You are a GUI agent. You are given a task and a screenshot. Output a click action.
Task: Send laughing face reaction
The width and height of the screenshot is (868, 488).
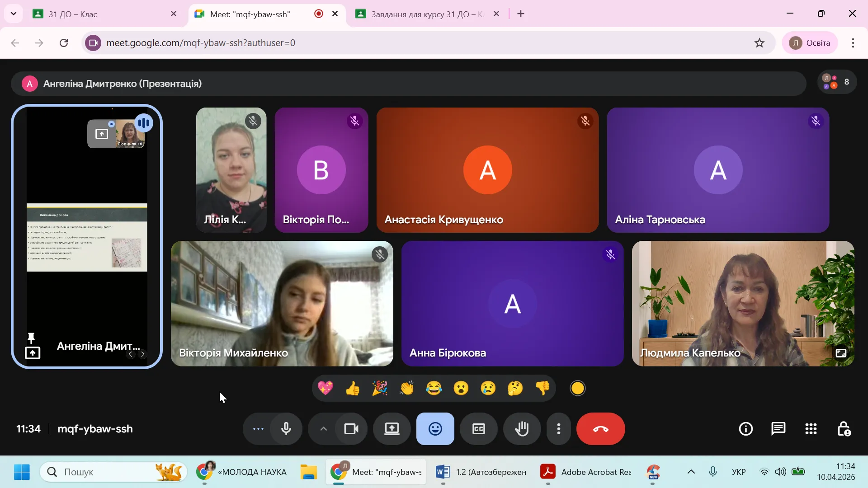coord(434,388)
